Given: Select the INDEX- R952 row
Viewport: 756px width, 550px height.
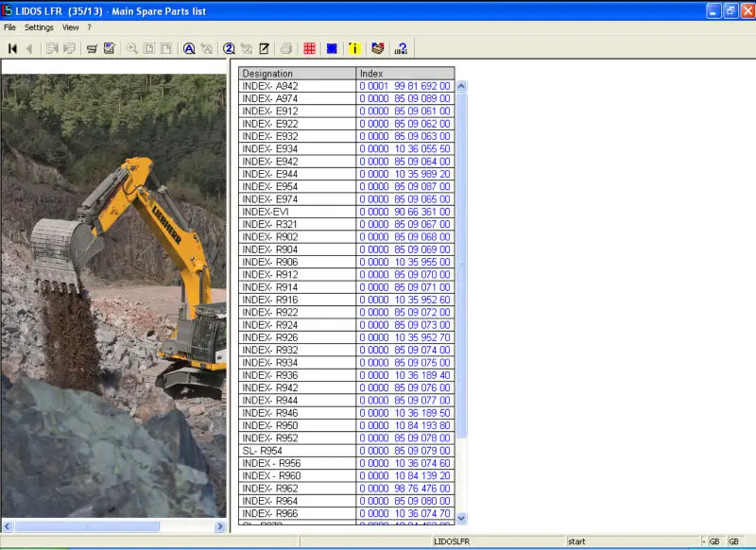Looking at the screenshot, I should 346,438.
